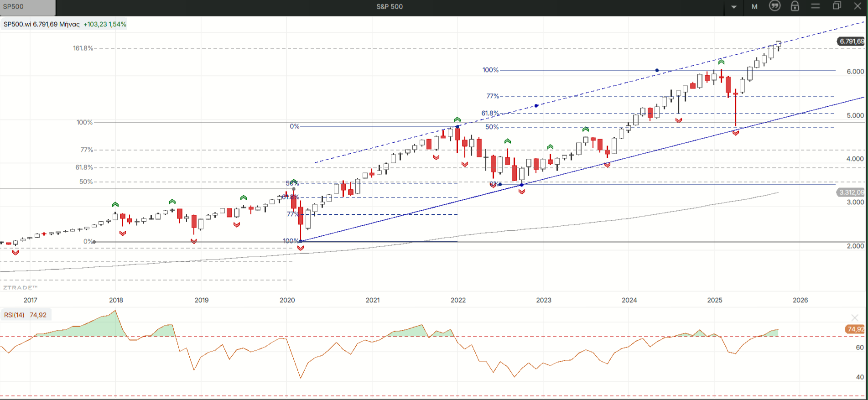
Task: Close the RSI indicator panel with X
Action: (x=854, y=317)
